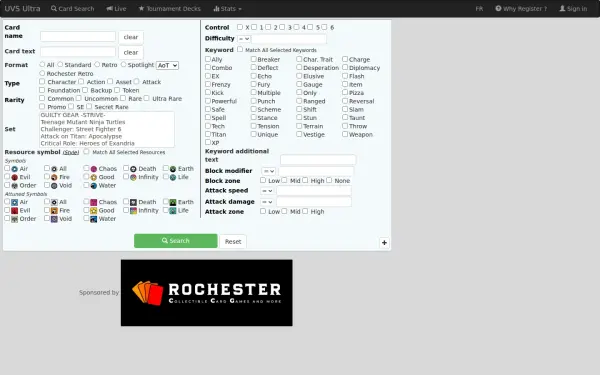This screenshot has height=375, width=600.
Task: Open the Difficulty comparison dropdown
Action: [244, 39]
